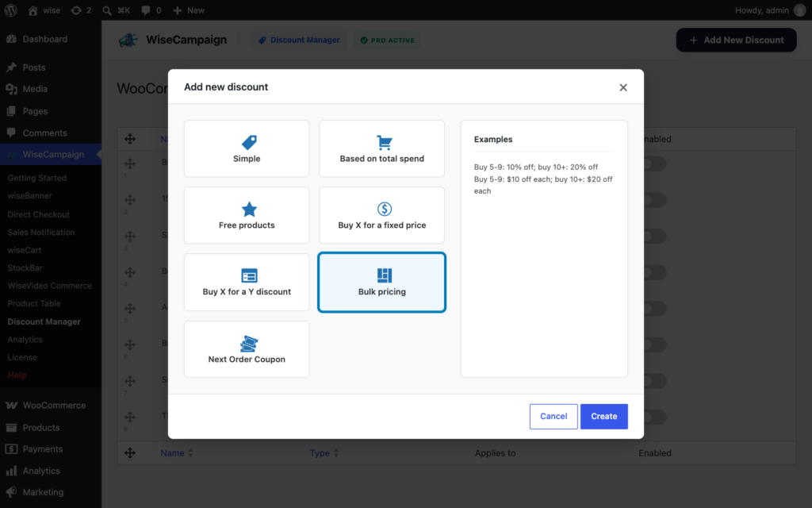This screenshot has width=812, height=508.
Task: Open WiseVideo Commerce submenu item
Action: pos(50,286)
